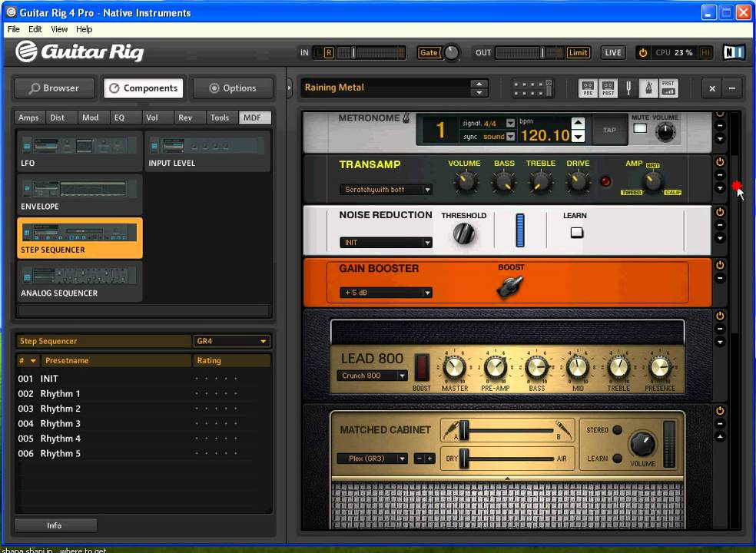Toggle the Metronome icon in toolbar

pyautogui.click(x=648, y=88)
